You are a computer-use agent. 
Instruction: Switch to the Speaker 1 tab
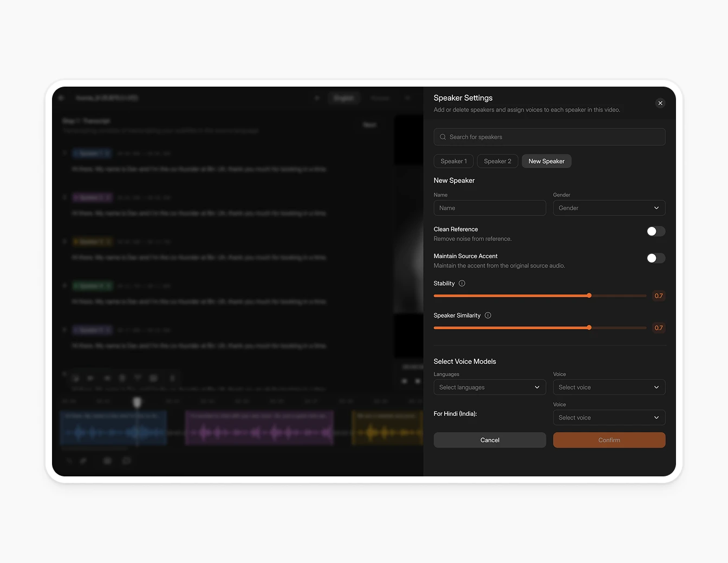pyautogui.click(x=453, y=161)
